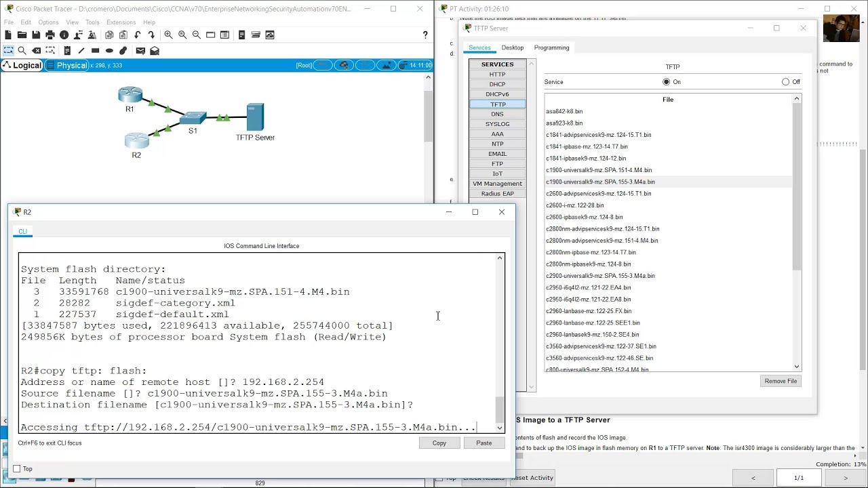Click the Redo arrow icon
Viewport: 868px width, 488px height.
coord(151,35)
